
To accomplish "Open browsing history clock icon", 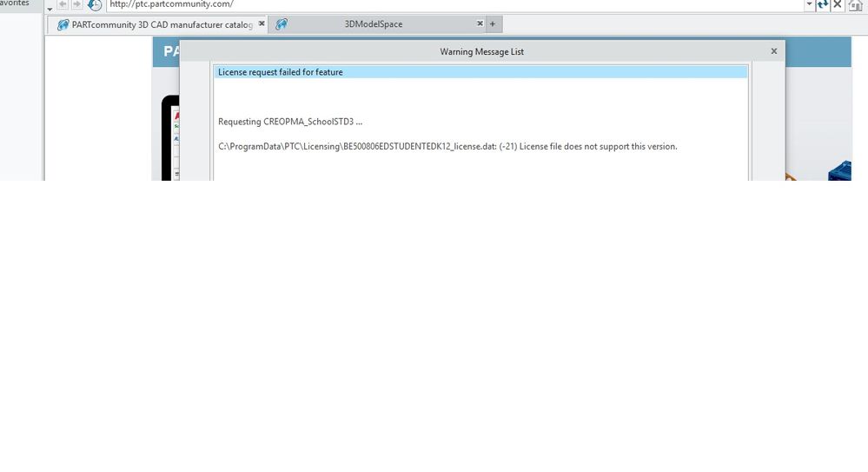I will [x=95, y=5].
